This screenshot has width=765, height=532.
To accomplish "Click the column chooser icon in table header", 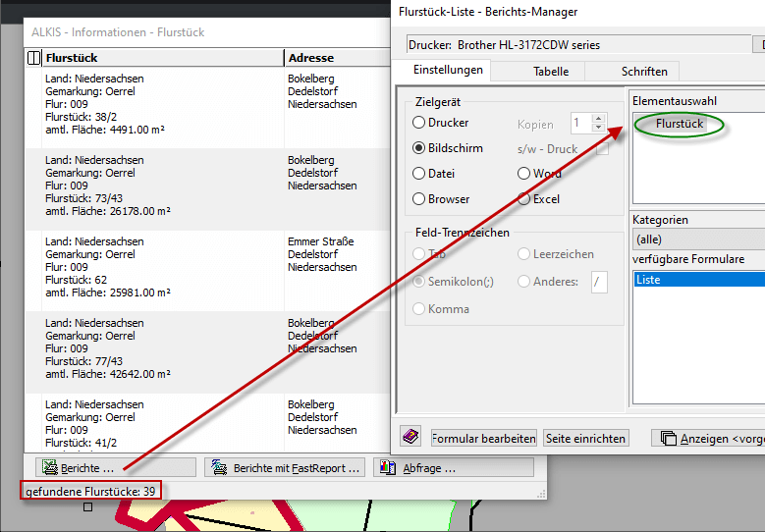I will [x=33, y=58].
